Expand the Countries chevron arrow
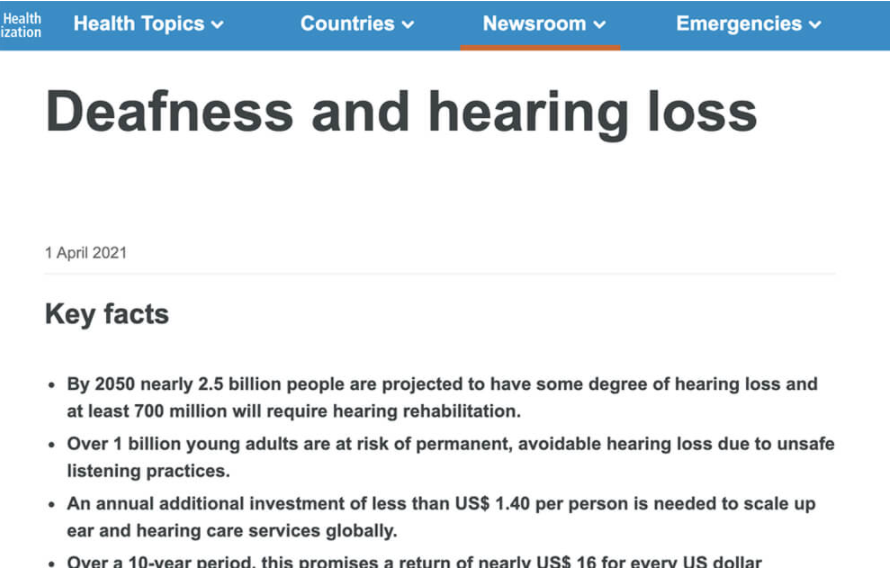The height and width of the screenshot is (571, 890). (408, 25)
